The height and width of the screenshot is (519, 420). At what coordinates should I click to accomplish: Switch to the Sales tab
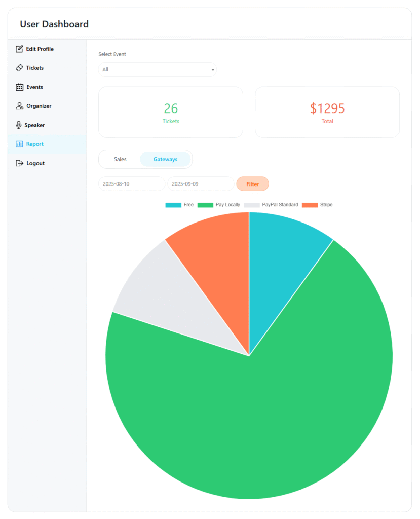click(121, 159)
